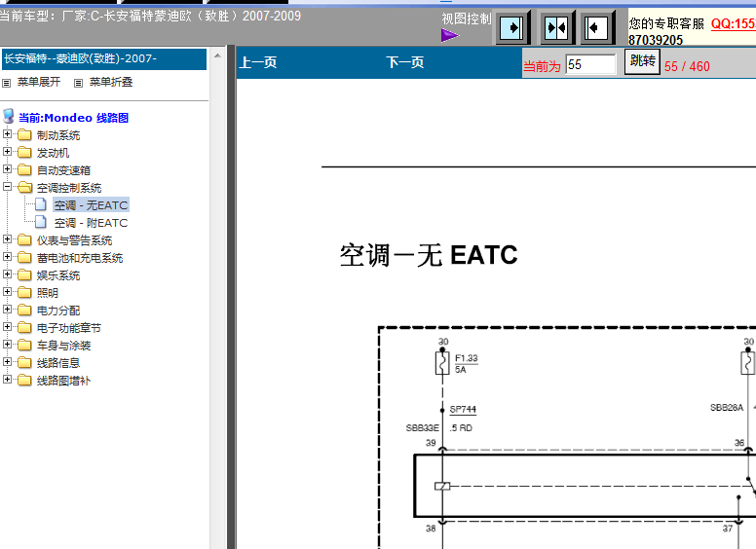Click the 线路图增补 folder icon
The height and width of the screenshot is (549, 756).
[24, 380]
